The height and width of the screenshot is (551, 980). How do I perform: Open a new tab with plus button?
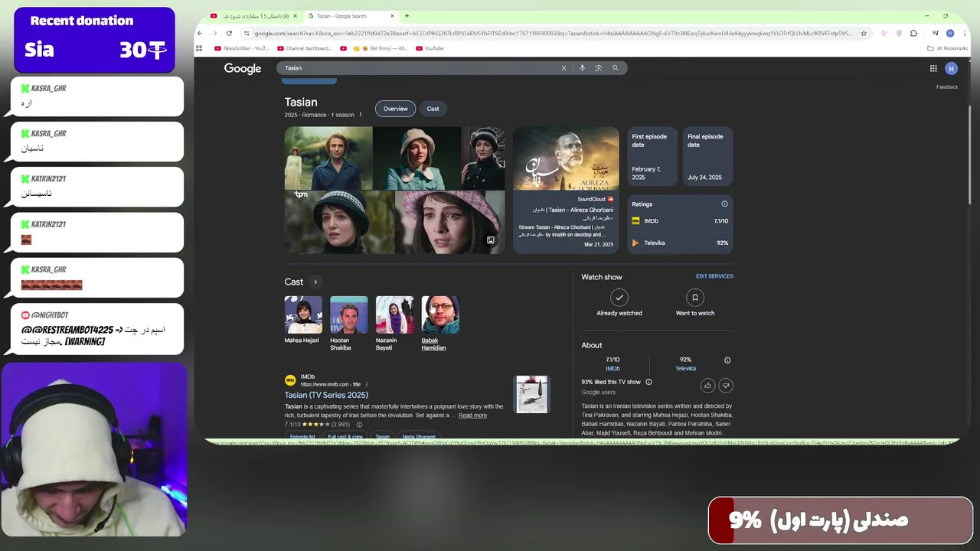point(407,16)
